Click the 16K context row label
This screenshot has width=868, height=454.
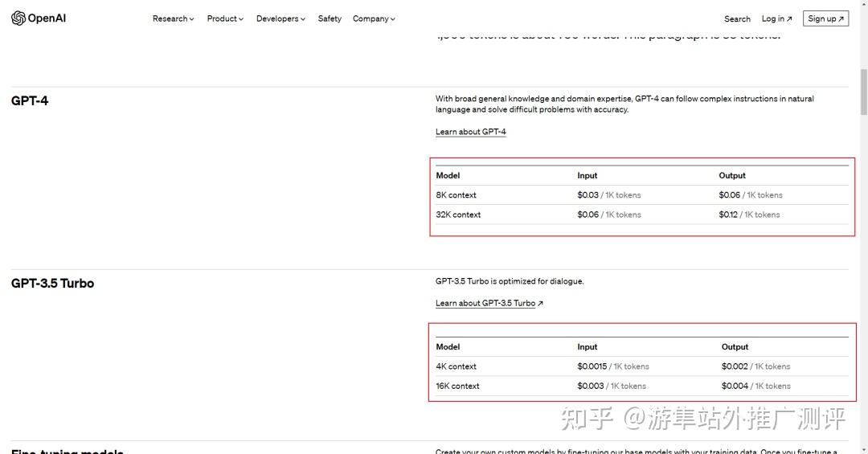(x=458, y=386)
